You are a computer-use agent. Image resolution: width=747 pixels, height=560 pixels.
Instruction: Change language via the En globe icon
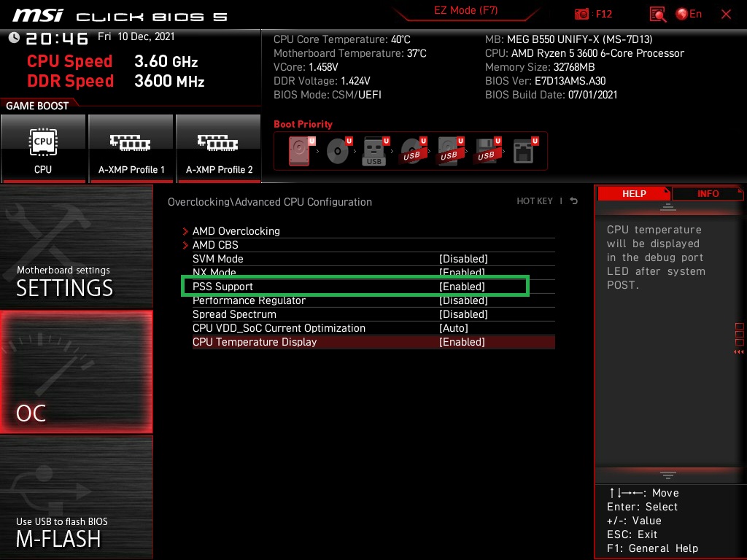(x=689, y=14)
